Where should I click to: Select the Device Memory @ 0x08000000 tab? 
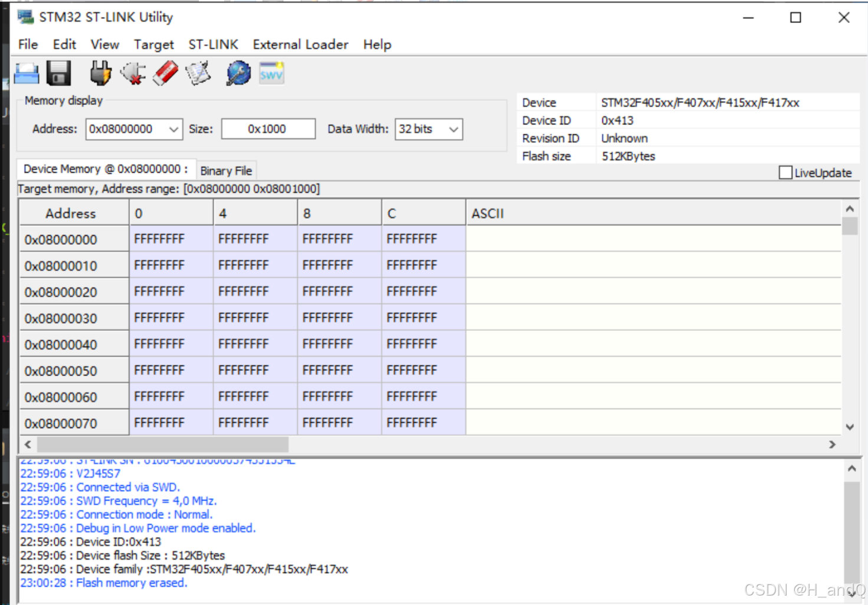pos(106,169)
